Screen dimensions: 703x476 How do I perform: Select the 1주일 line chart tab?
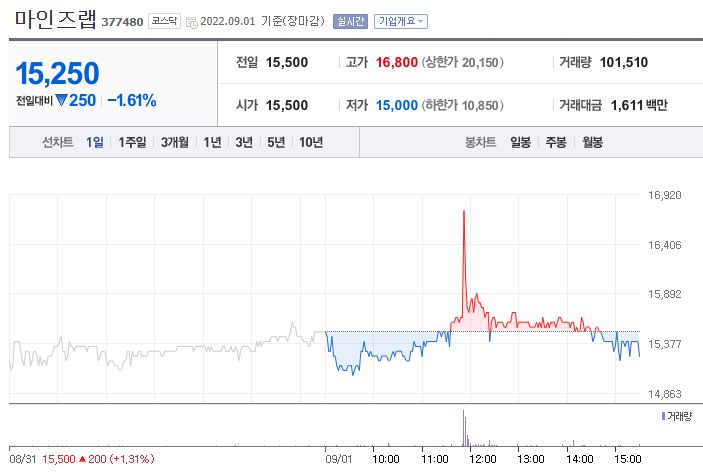132,143
